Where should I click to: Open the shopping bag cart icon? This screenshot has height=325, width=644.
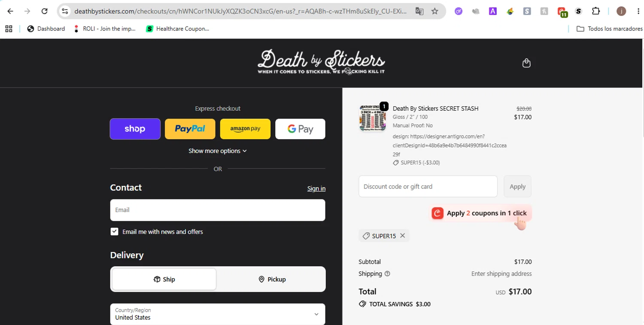[526, 63]
